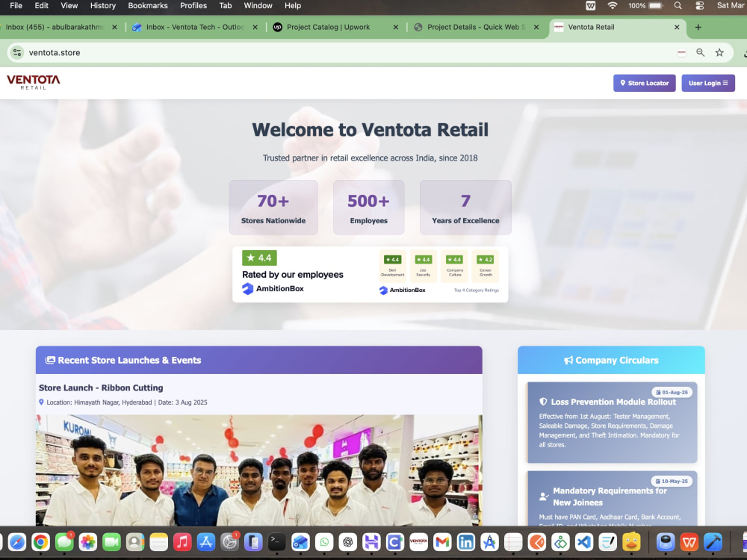Open Spotlight search in menu bar
747x560 pixels.
(678, 6)
